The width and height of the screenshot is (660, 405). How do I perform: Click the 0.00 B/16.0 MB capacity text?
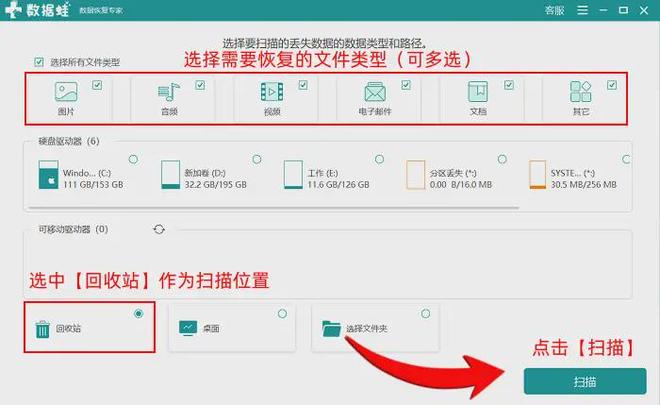pyautogui.click(x=461, y=185)
